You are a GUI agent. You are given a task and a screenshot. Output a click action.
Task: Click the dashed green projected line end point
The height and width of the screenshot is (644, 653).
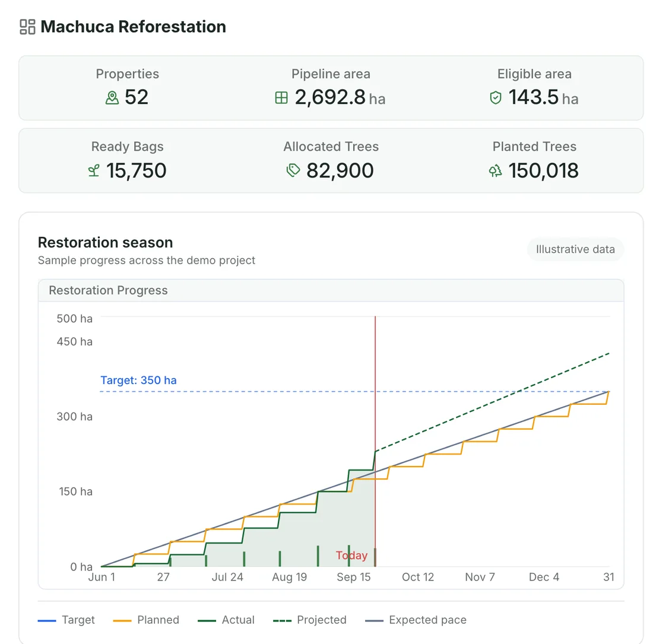pyautogui.click(x=609, y=353)
